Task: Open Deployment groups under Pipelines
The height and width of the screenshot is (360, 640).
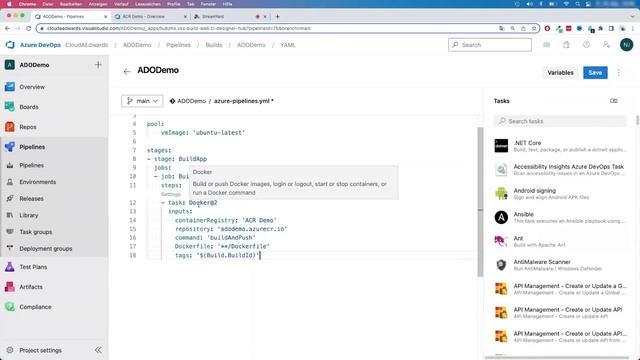Action: [x=46, y=249]
